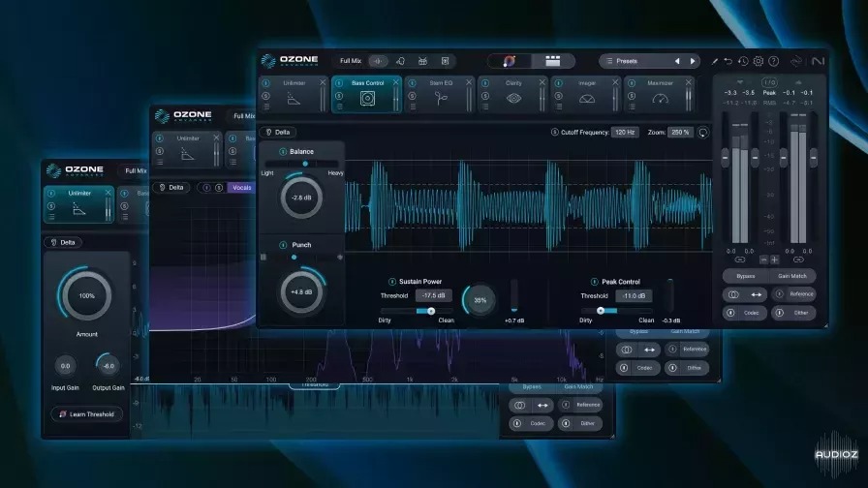Open help via the question mark icon

(x=774, y=61)
